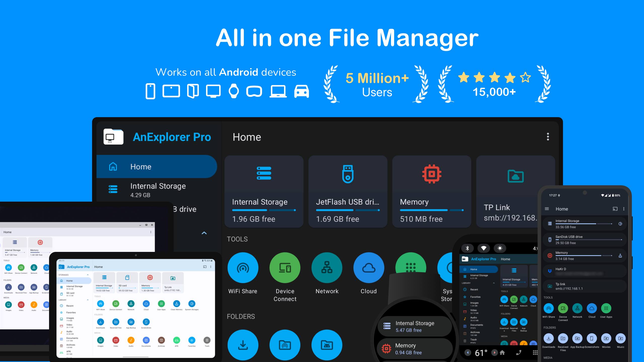Click the Internal Storage usage bar on TV card
The image size is (644, 362).
(264, 210)
